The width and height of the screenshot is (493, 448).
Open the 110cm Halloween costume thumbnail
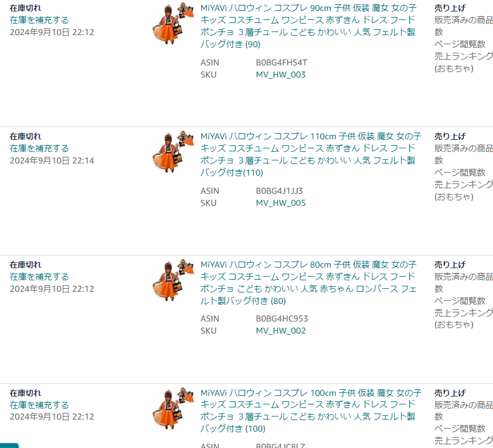point(173,151)
